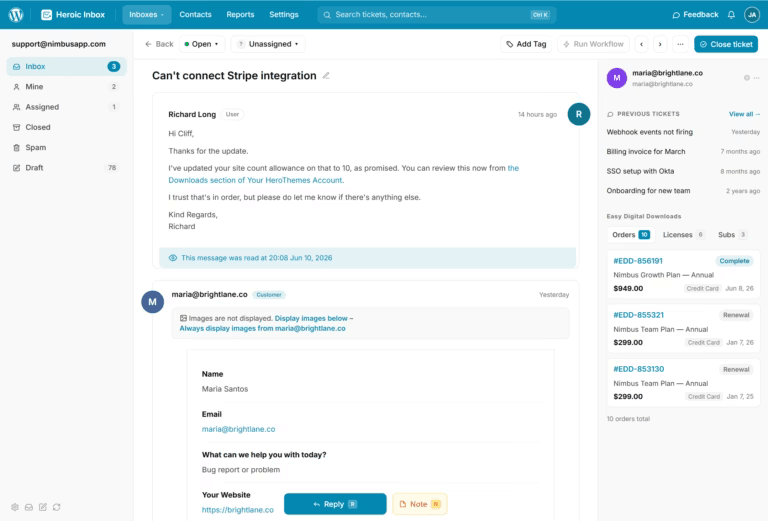Open order #EDD-856191
This screenshot has height=521, width=768.
point(638,261)
